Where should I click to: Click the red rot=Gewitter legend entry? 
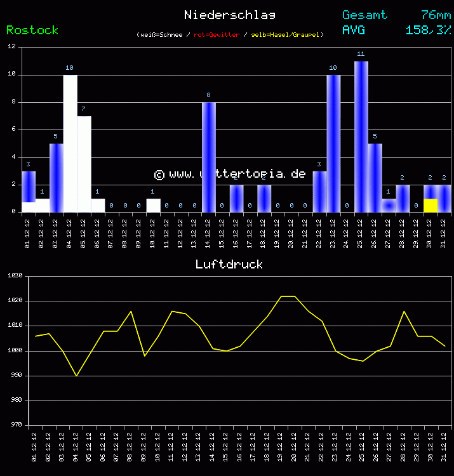(x=217, y=35)
